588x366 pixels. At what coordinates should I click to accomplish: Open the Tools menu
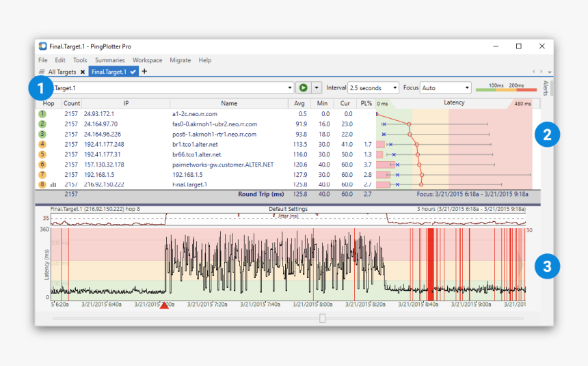(x=80, y=60)
